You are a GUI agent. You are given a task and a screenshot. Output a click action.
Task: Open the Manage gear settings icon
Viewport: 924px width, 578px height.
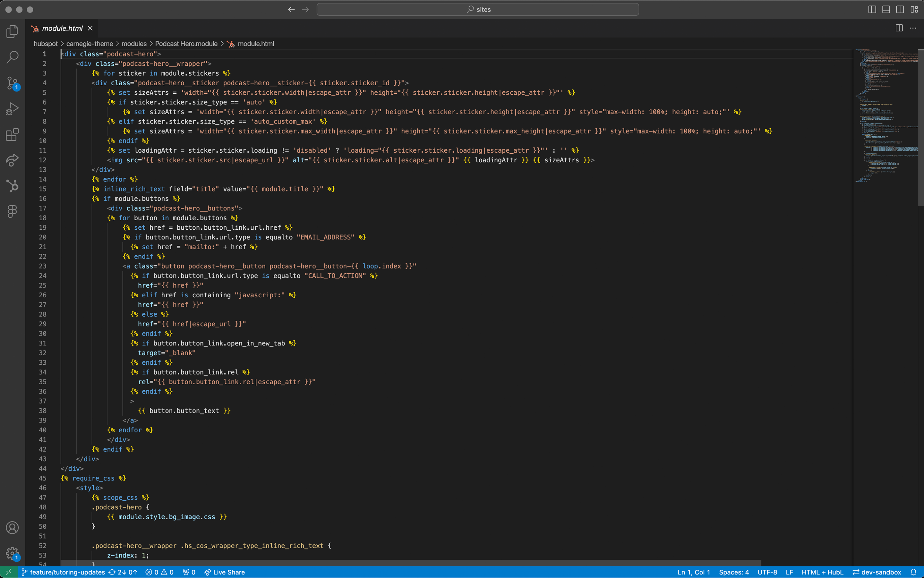12,553
